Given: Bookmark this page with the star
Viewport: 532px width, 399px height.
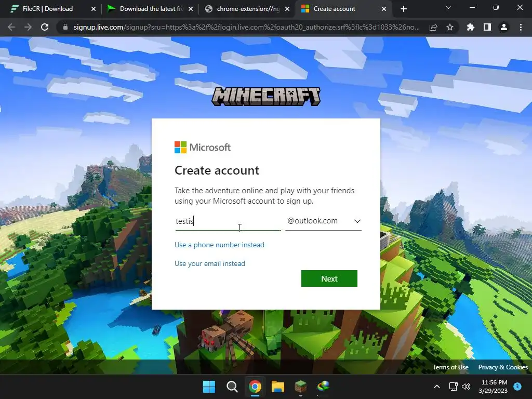Looking at the screenshot, I should tap(450, 27).
